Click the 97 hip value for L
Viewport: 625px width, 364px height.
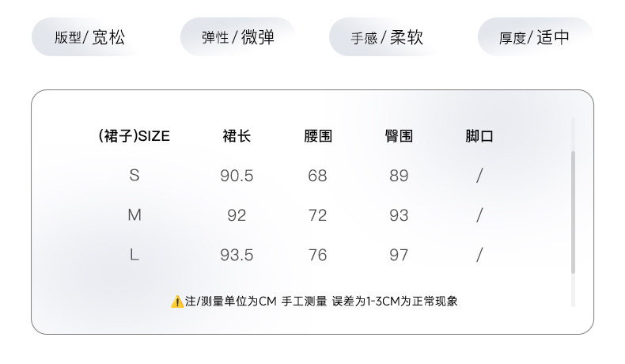399,255
